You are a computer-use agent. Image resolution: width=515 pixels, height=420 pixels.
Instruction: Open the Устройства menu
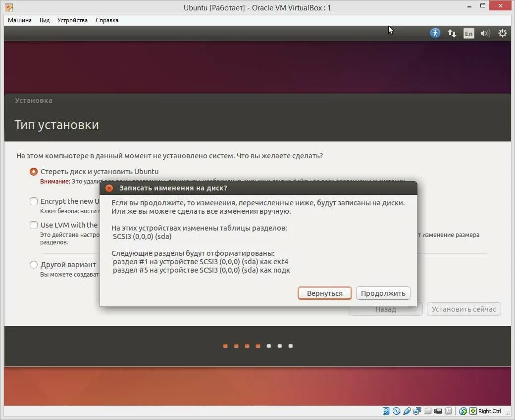point(72,20)
